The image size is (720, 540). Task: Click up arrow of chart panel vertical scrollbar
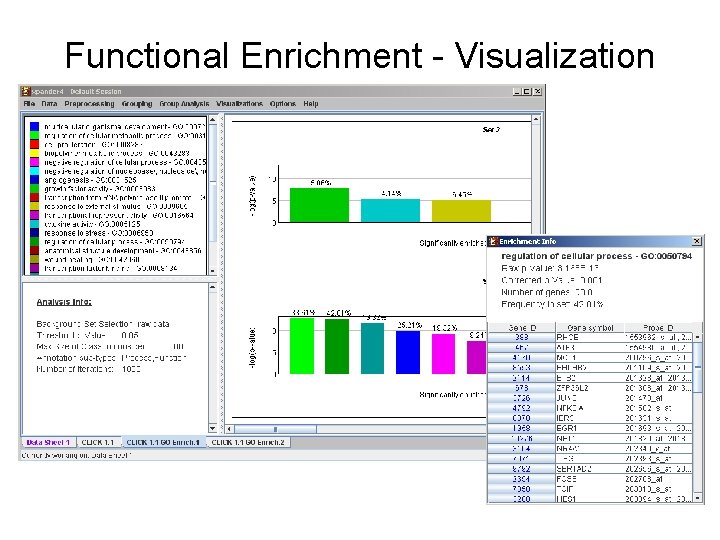(x=536, y=119)
